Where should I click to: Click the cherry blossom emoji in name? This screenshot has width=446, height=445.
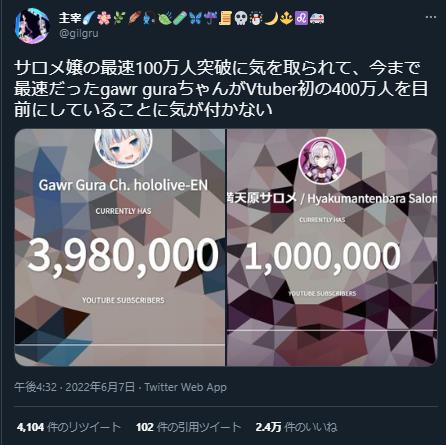point(104,18)
